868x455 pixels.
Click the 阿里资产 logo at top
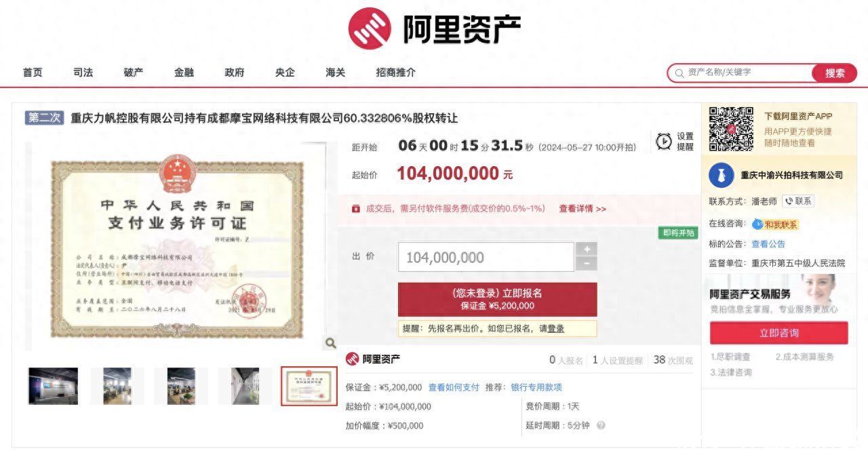(435, 28)
